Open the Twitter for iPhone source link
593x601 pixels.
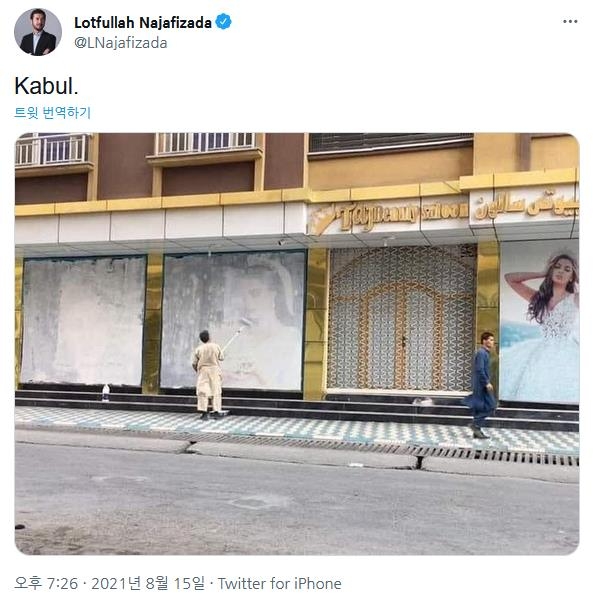click(x=279, y=584)
